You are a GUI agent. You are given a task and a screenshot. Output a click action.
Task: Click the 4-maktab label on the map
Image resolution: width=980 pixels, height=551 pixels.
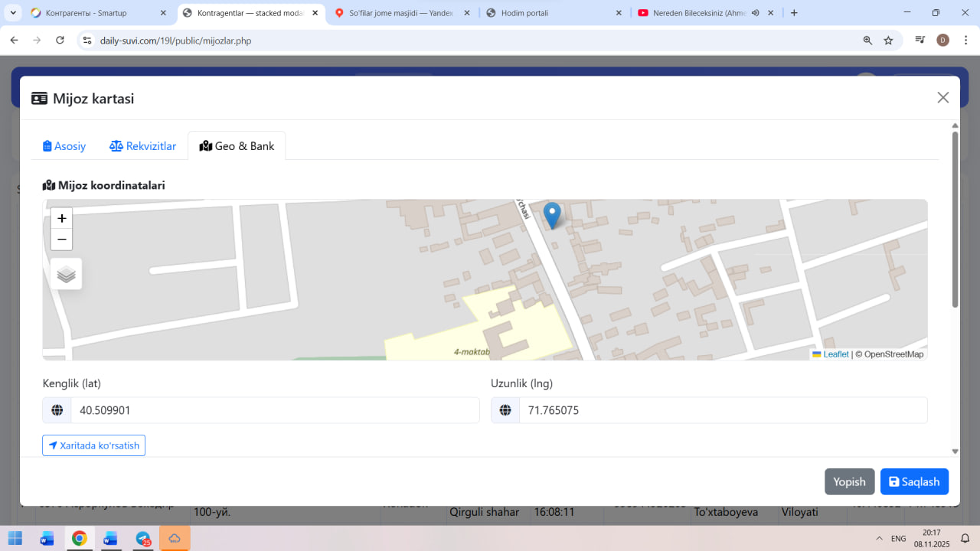[472, 352]
